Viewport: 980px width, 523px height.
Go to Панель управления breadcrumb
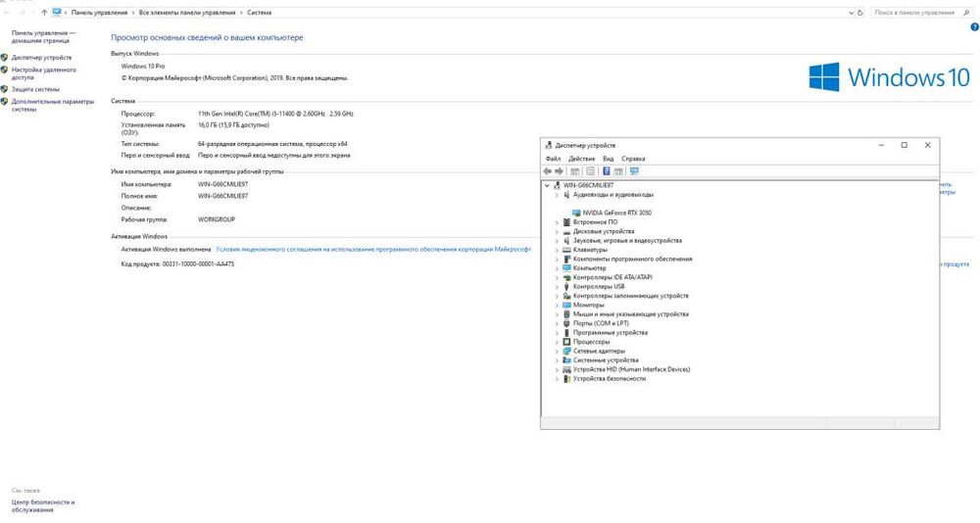pos(99,13)
